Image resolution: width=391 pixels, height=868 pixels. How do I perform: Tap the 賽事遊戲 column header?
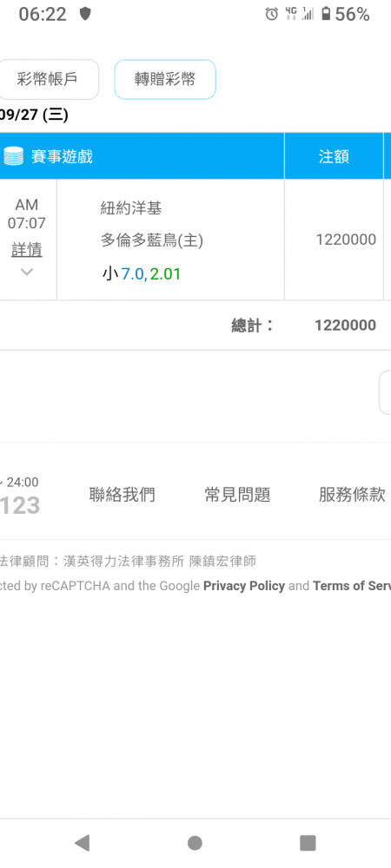click(x=142, y=156)
